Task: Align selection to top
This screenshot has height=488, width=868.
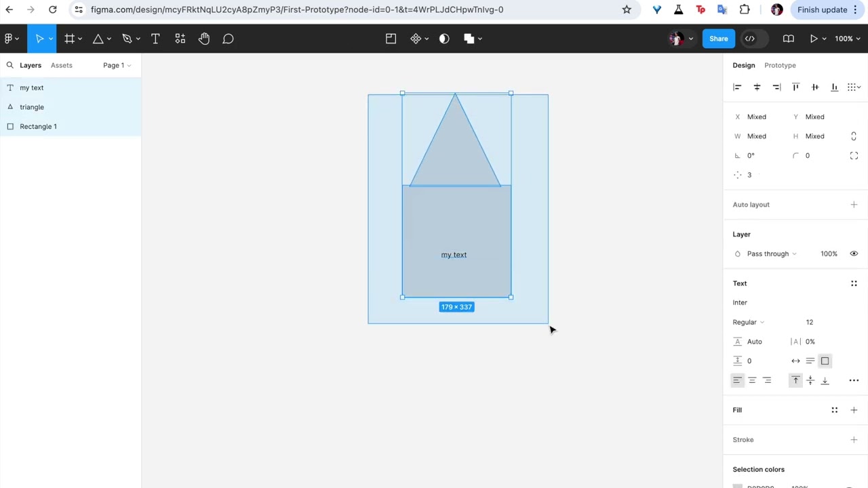Action: coord(795,87)
